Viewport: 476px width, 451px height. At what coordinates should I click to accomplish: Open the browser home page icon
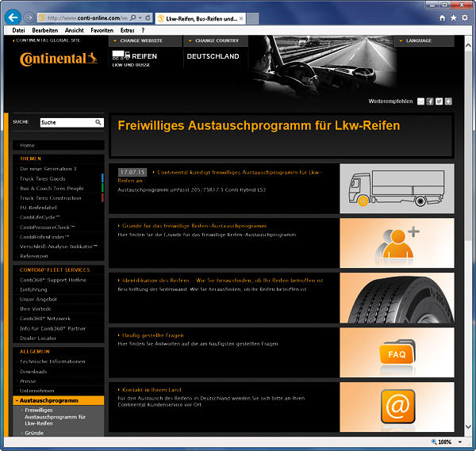coord(443,18)
